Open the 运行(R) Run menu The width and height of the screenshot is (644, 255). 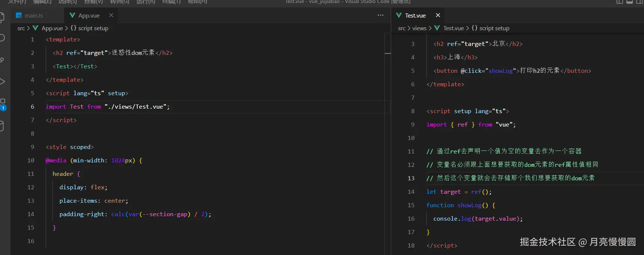click(x=145, y=2)
